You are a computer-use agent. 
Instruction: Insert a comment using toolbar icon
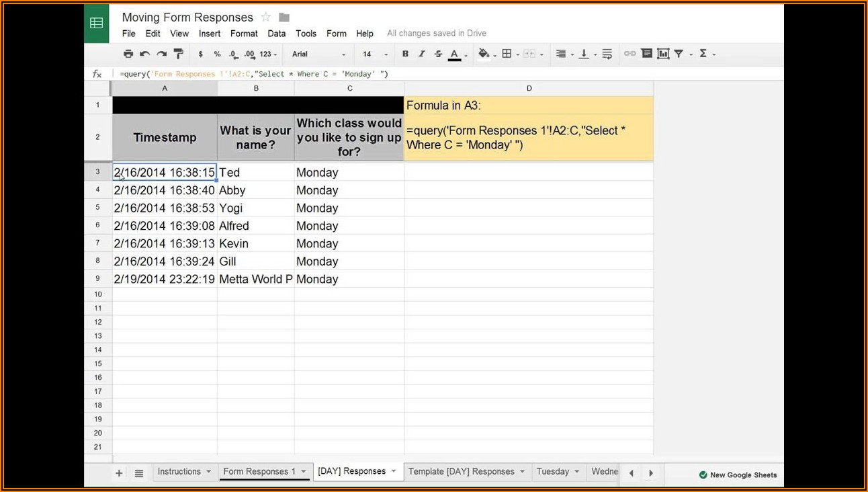click(x=646, y=54)
